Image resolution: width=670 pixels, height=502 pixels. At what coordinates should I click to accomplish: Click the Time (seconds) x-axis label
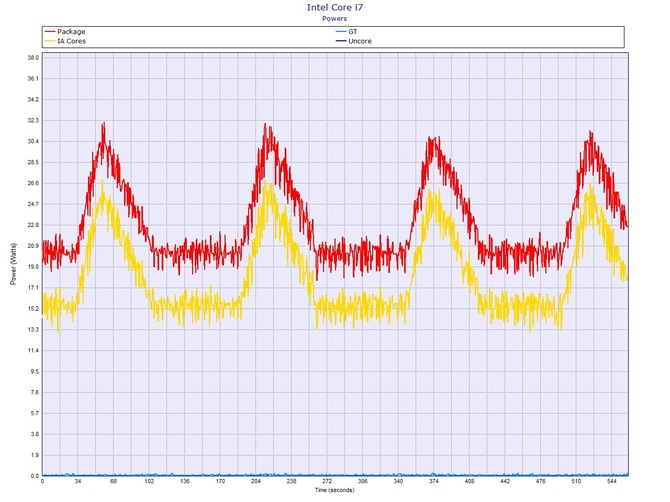click(335, 491)
